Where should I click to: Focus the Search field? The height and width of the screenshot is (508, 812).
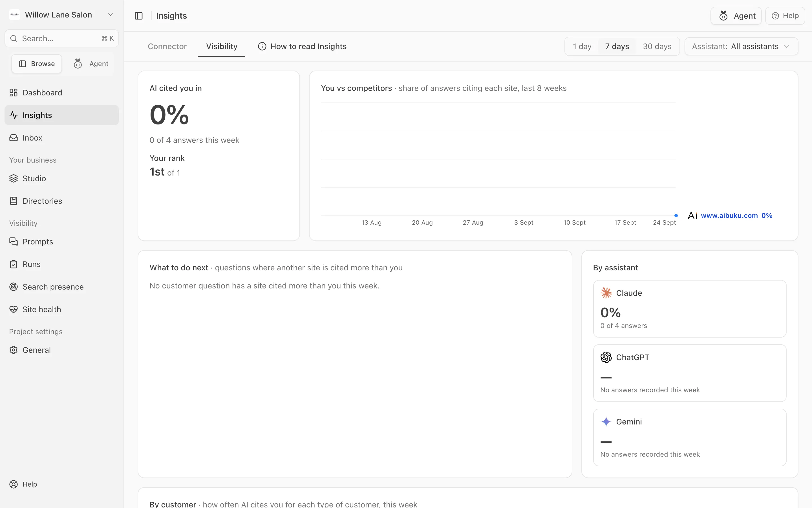[62, 39]
